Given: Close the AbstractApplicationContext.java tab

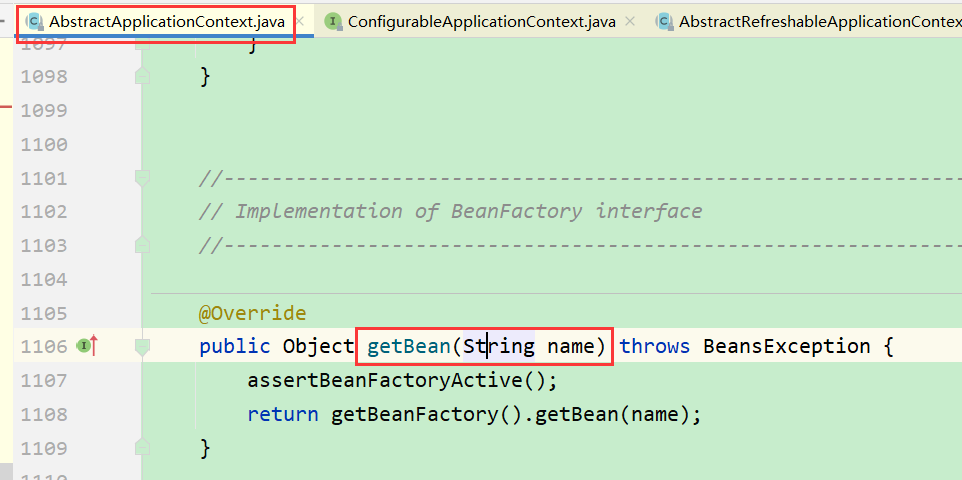Looking at the screenshot, I should tap(300, 22).
